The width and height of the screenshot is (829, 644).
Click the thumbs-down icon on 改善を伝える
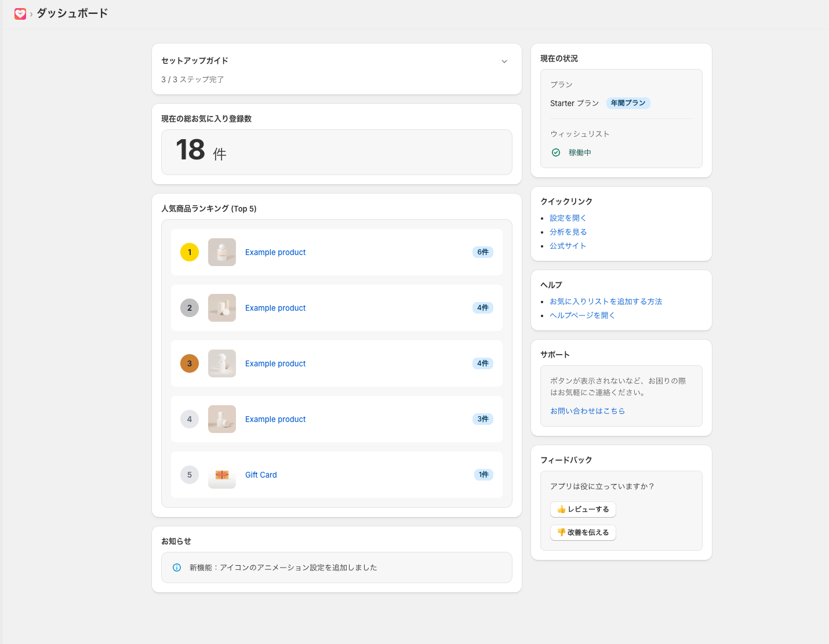tap(561, 533)
